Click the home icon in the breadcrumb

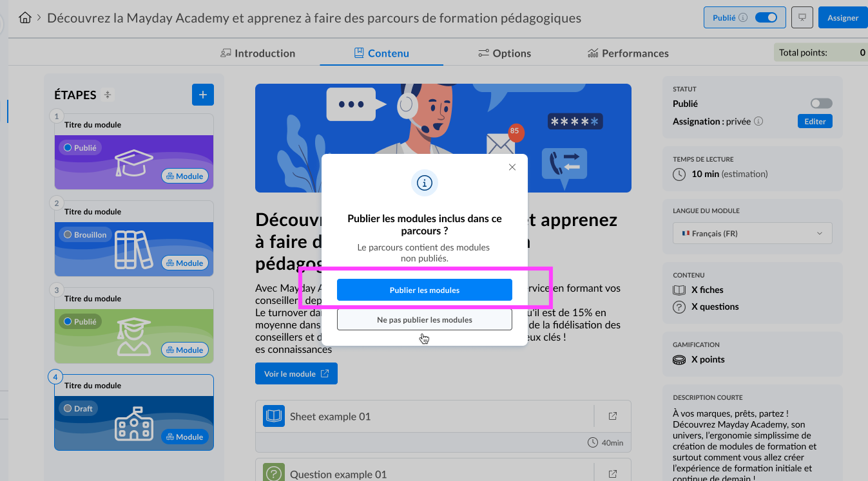click(25, 18)
